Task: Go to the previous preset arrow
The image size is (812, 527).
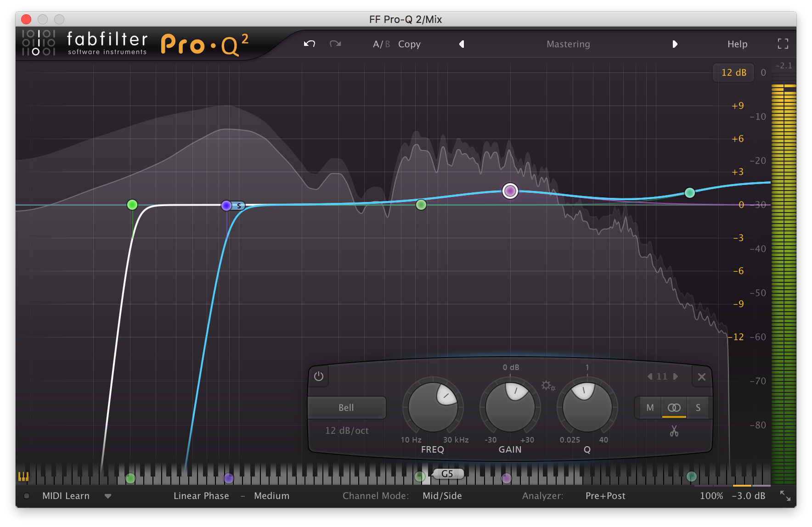Action: (x=462, y=44)
